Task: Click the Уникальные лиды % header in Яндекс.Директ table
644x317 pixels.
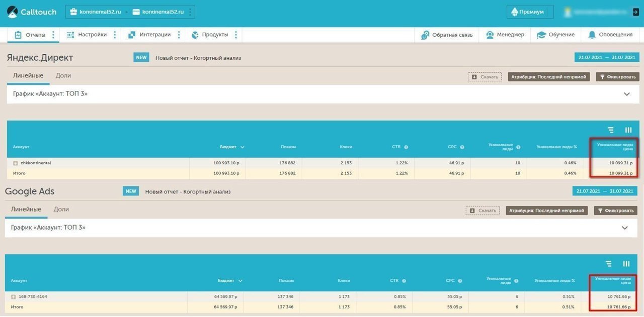Action: pyautogui.click(x=556, y=147)
